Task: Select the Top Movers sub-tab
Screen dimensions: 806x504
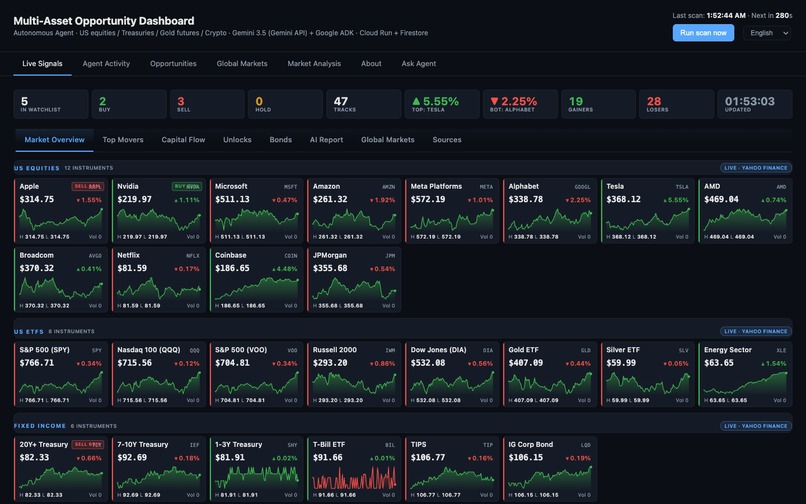Action: pyautogui.click(x=123, y=140)
